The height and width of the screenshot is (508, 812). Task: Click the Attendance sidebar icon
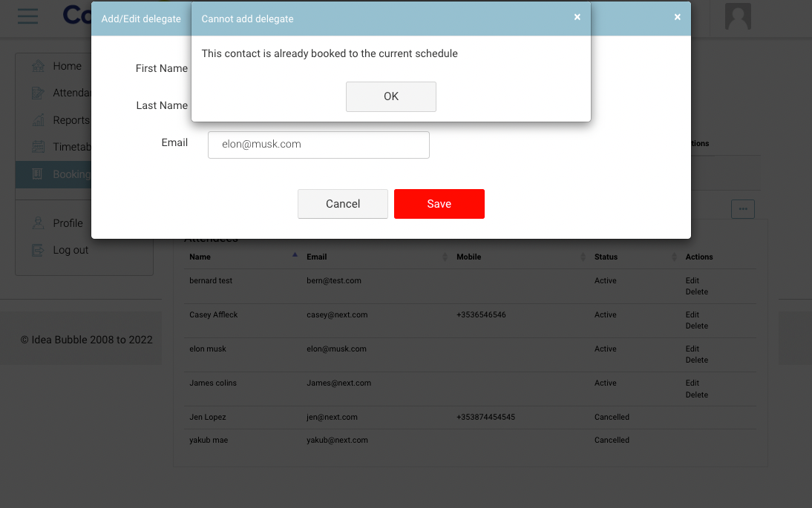(38, 93)
